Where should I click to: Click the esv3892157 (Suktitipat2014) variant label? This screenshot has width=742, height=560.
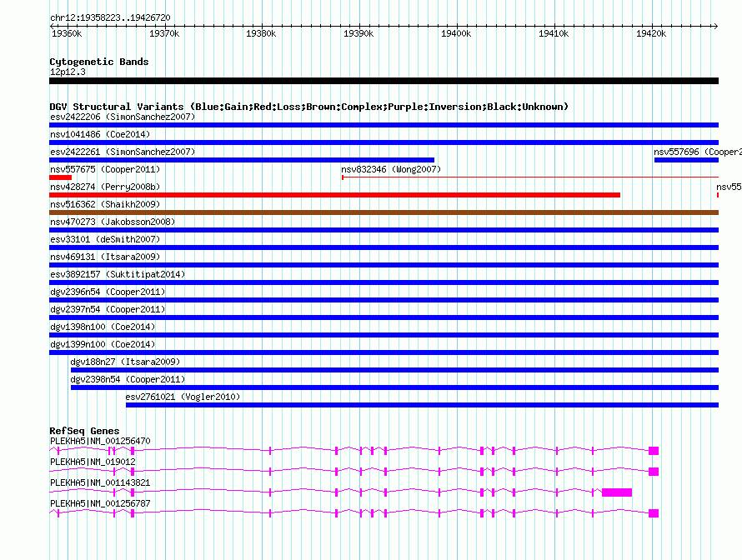[x=118, y=274]
